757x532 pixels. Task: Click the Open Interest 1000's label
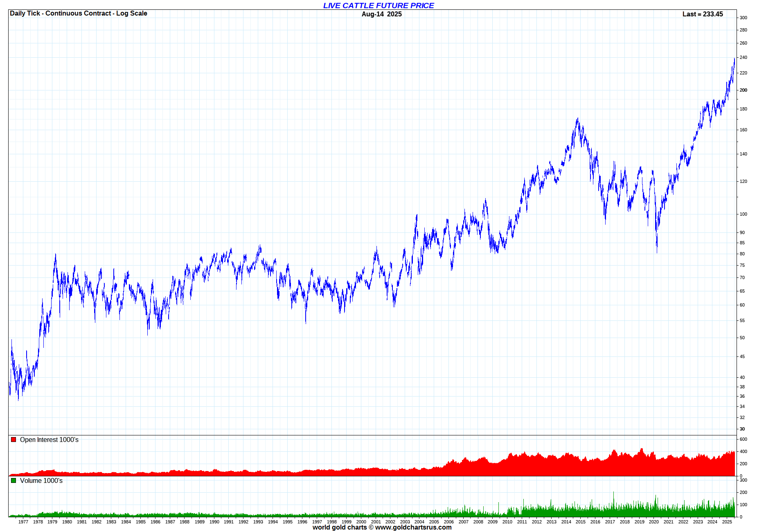pos(49,440)
